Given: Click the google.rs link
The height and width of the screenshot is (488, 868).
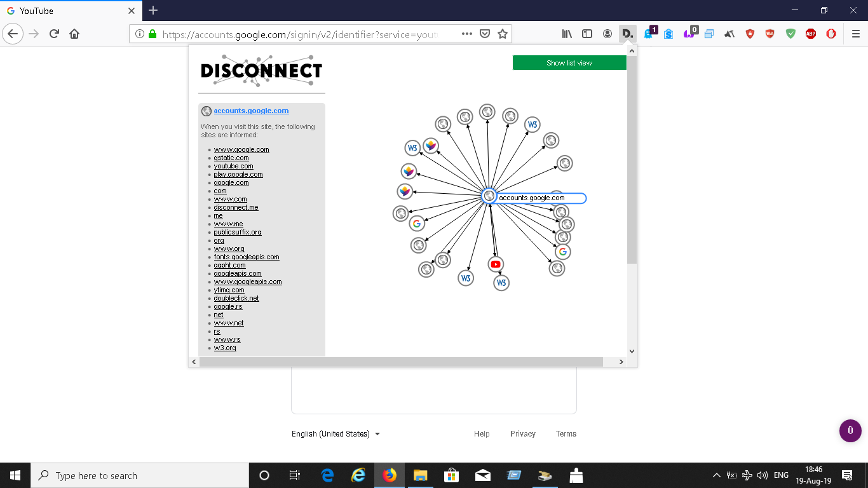Looking at the screenshot, I should (x=228, y=306).
